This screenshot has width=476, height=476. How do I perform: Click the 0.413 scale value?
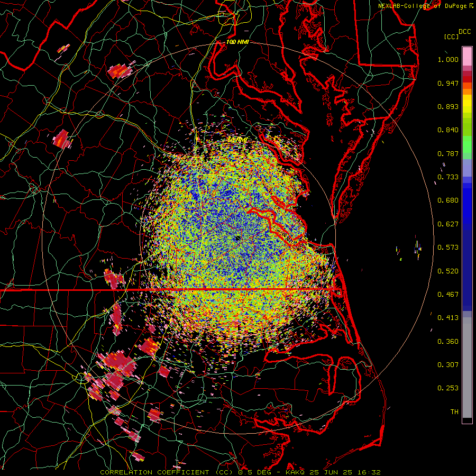click(448, 318)
